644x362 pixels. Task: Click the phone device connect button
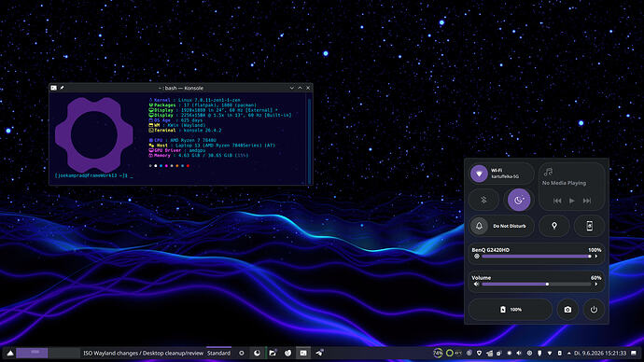coord(589,226)
